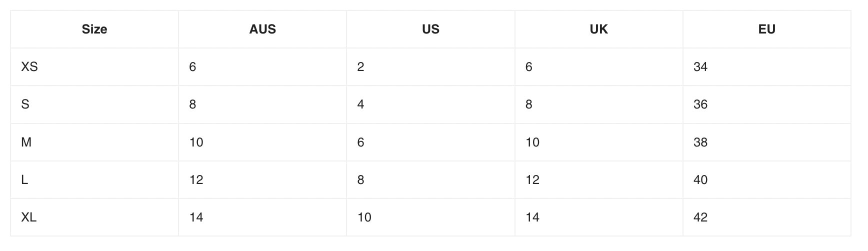The width and height of the screenshot is (868, 251).
Task: Click the EU value 38 for M
Action: coord(700,142)
